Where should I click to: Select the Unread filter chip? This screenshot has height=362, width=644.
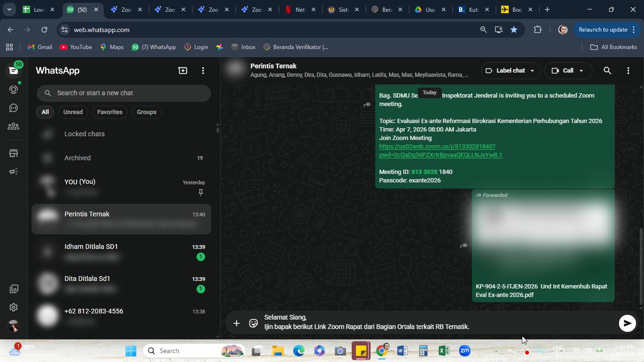[x=73, y=112]
